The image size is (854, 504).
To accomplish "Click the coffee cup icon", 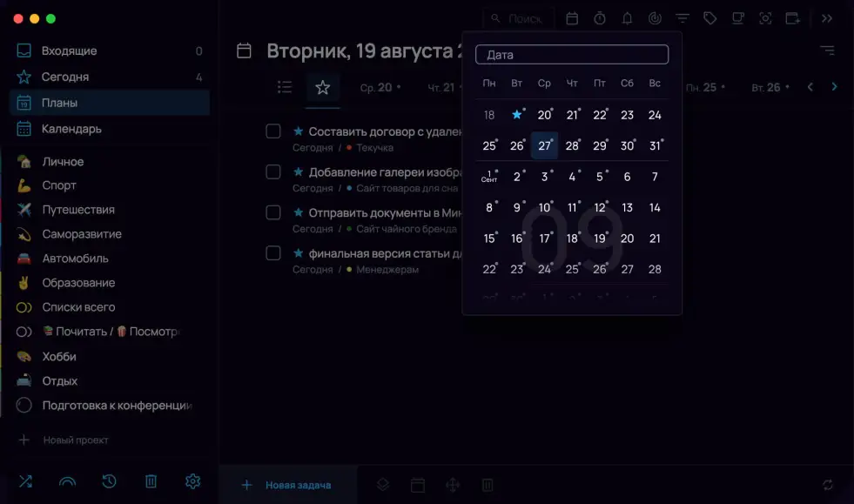I will [x=737, y=18].
